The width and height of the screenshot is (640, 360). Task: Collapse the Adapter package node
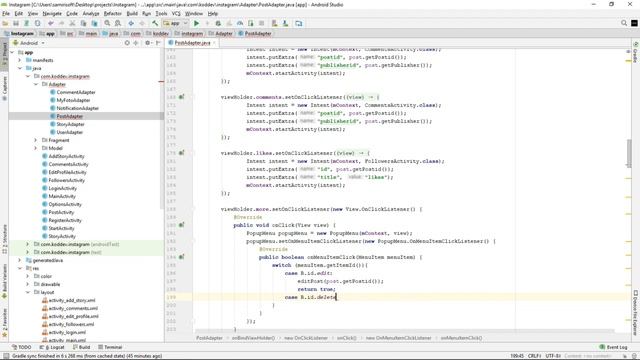[x=36, y=84]
